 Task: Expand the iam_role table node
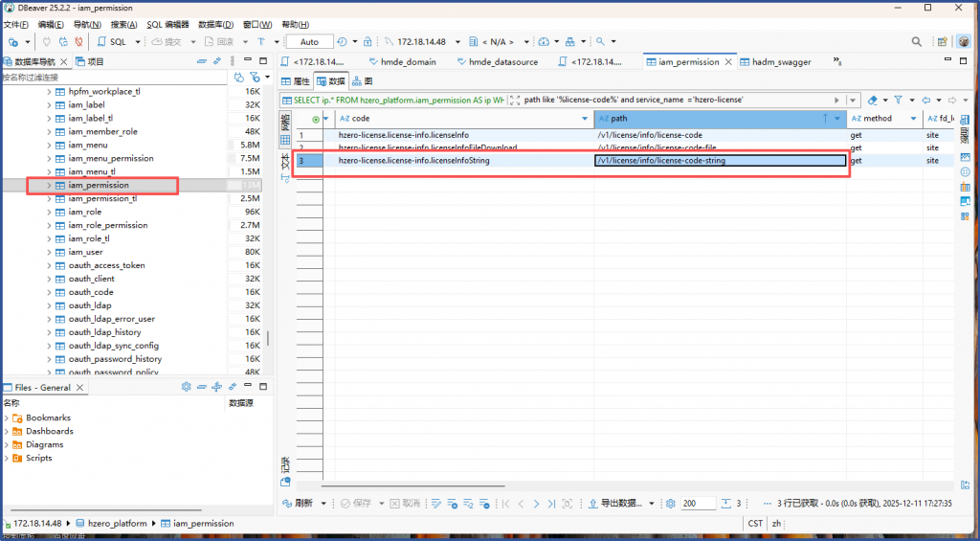[49, 212]
